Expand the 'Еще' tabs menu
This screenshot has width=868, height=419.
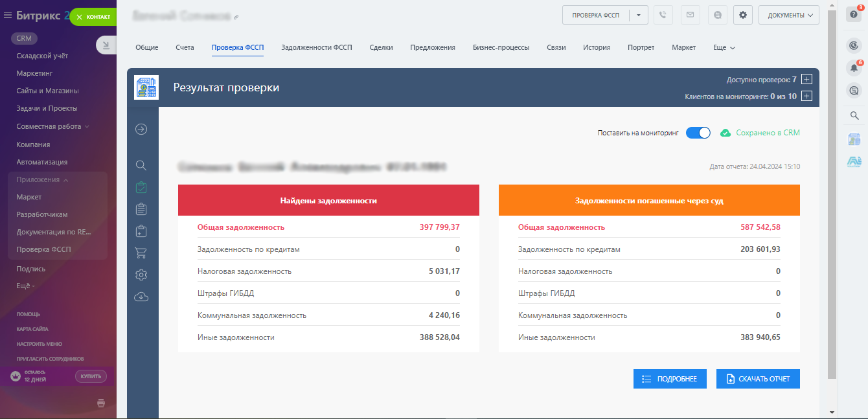click(724, 47)
